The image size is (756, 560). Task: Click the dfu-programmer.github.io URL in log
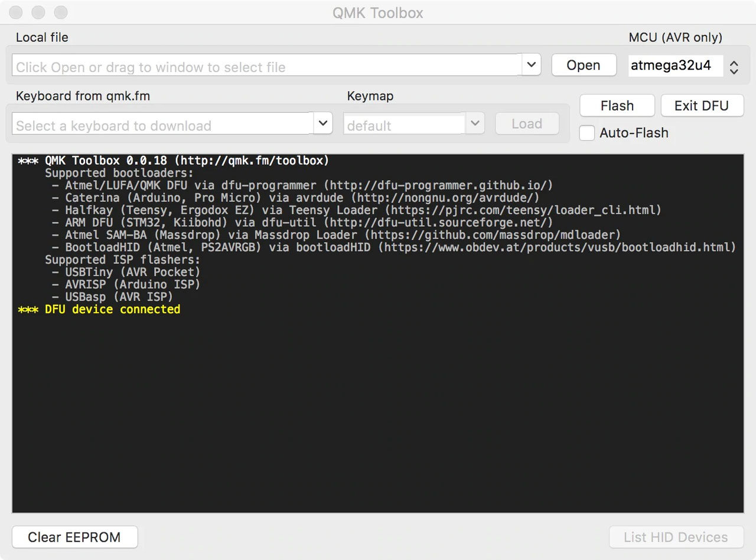[x=441, y=185]
